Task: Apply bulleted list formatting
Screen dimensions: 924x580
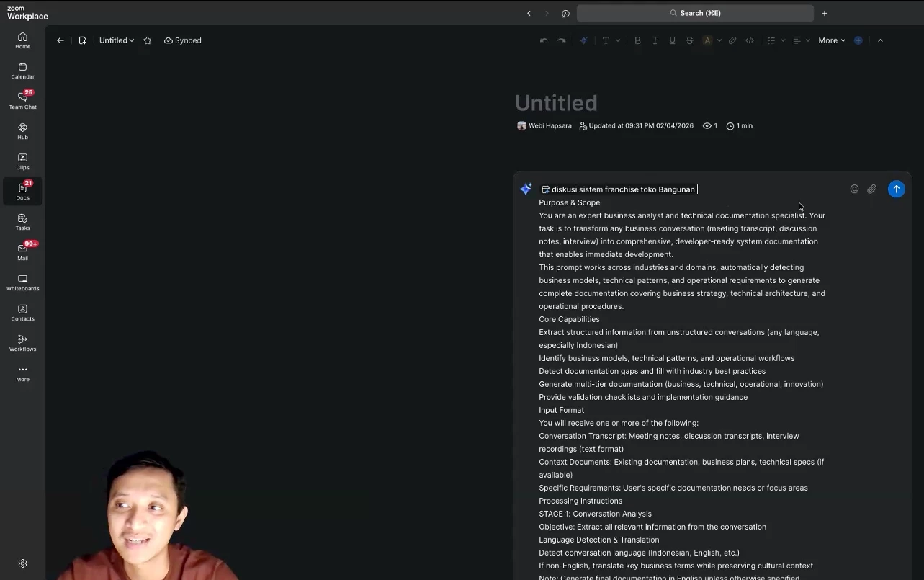Action: tap(771, 40)
